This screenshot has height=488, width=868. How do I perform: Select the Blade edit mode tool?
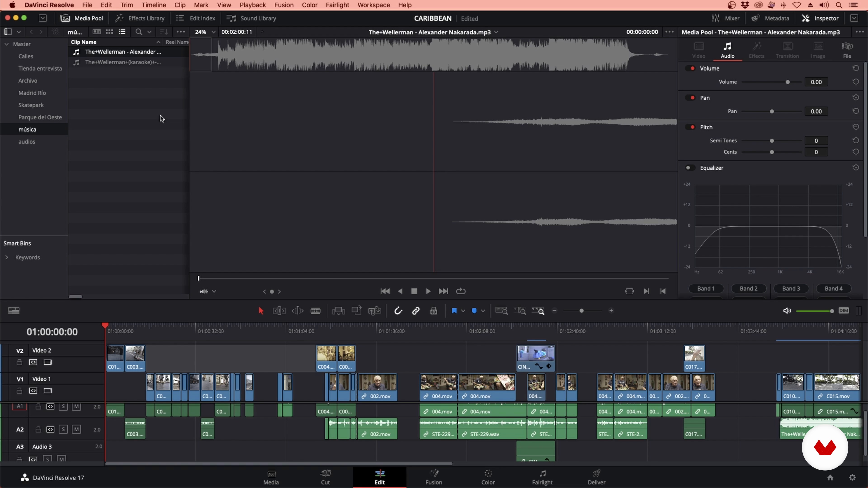(315, 310)
